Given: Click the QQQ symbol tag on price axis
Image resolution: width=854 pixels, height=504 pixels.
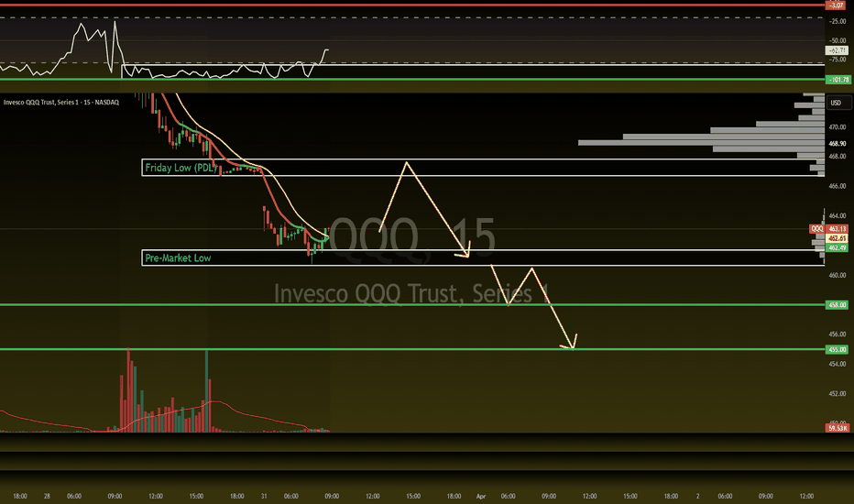Looking at the screenshot, I should click(x=816, y=229).
